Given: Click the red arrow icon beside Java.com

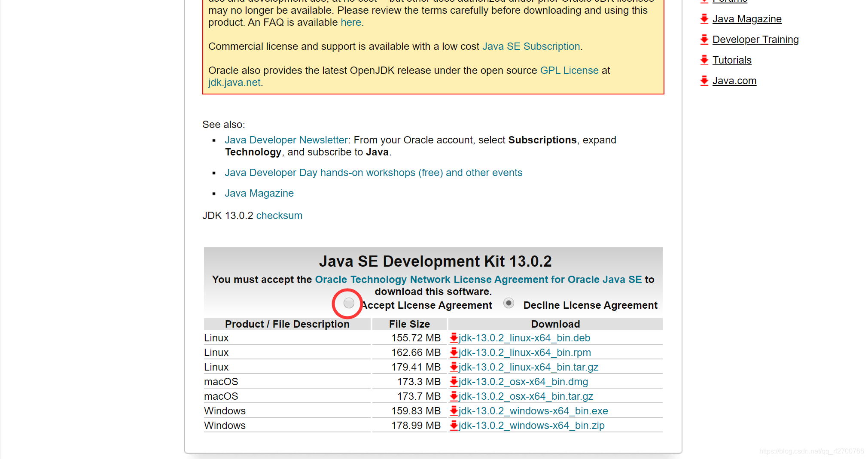Looking at the screenshot, I should point(704,81).
